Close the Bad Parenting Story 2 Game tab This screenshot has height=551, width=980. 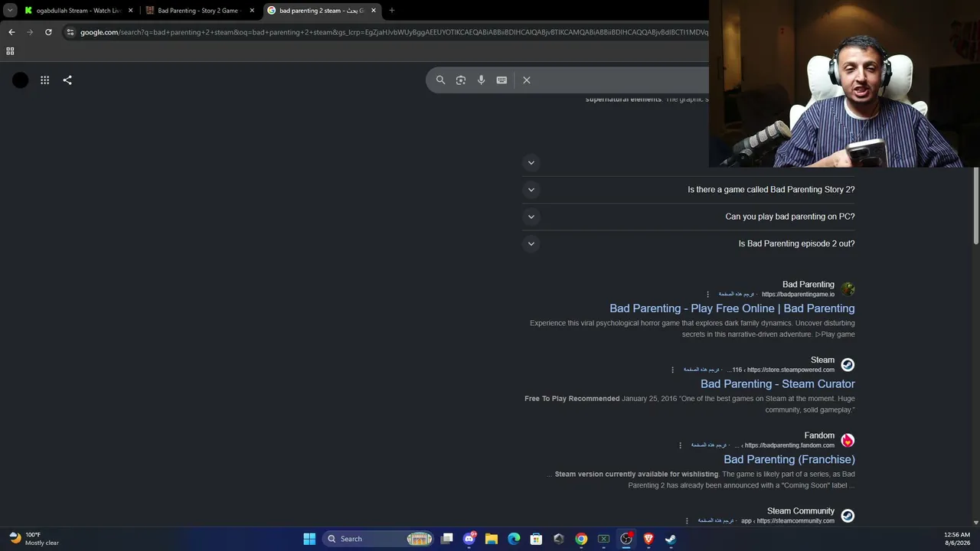252,11
